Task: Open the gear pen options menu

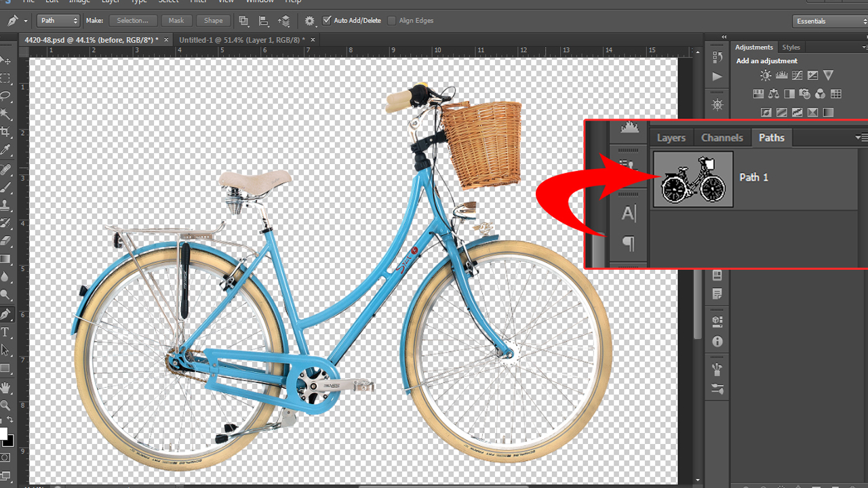Action: pyautogui.click(x=310, y=21)
